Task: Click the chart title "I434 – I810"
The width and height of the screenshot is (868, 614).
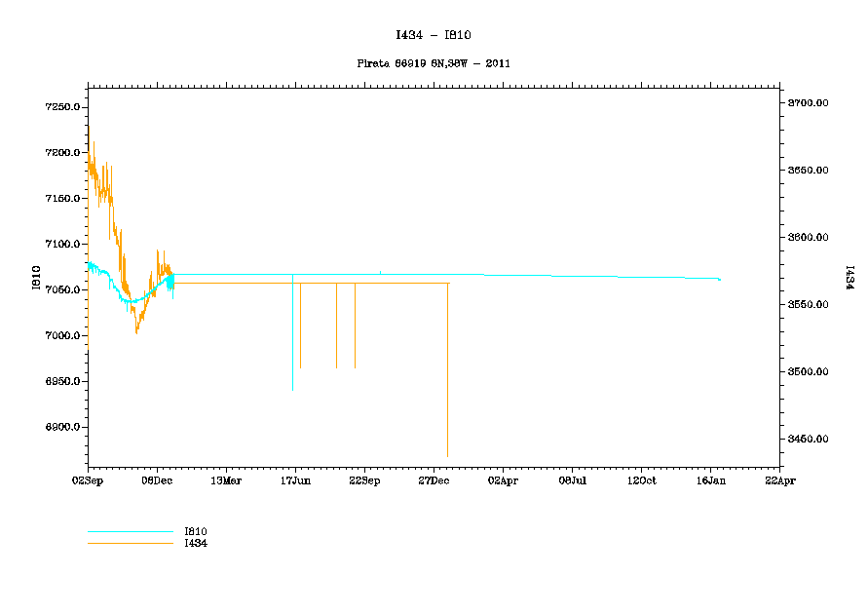Action: point(434,35)
